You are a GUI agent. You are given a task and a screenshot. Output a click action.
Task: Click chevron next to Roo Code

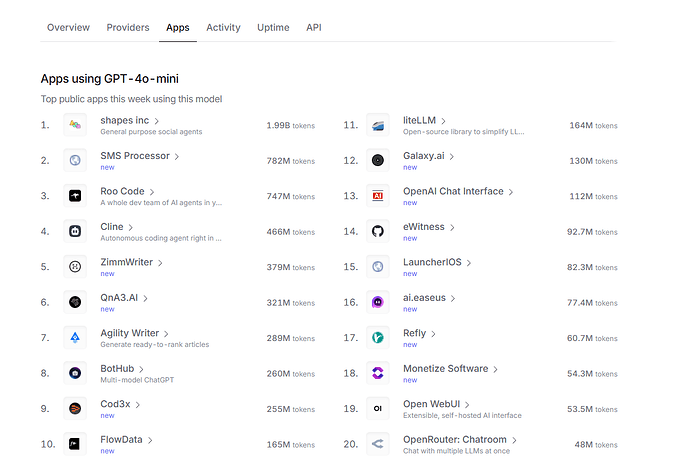pos(152,192)
